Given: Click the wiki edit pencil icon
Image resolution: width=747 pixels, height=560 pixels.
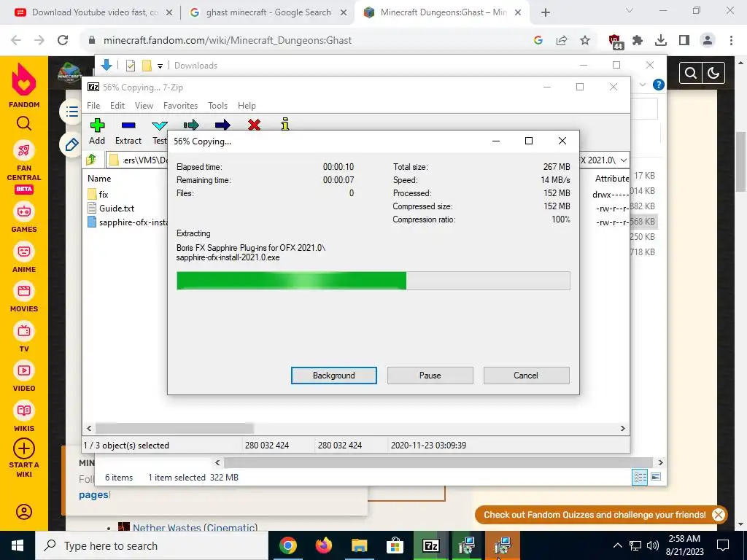Looking at the screenshot, I should pyautogui.click(x=72, y=144).
